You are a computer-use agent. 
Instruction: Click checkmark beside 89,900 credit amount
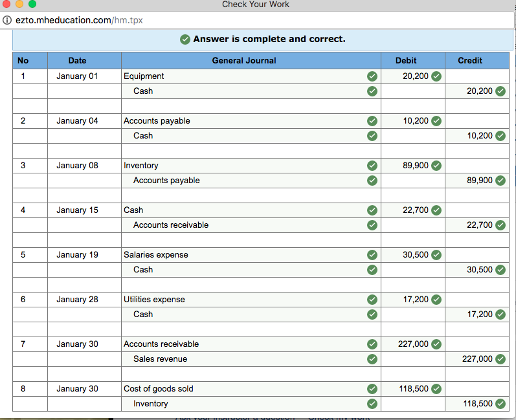pos(500,181)
